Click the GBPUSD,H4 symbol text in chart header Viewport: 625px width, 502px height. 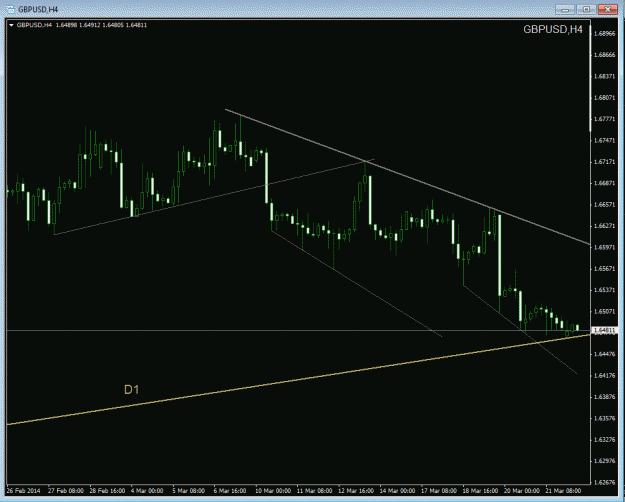click(35, 25)
